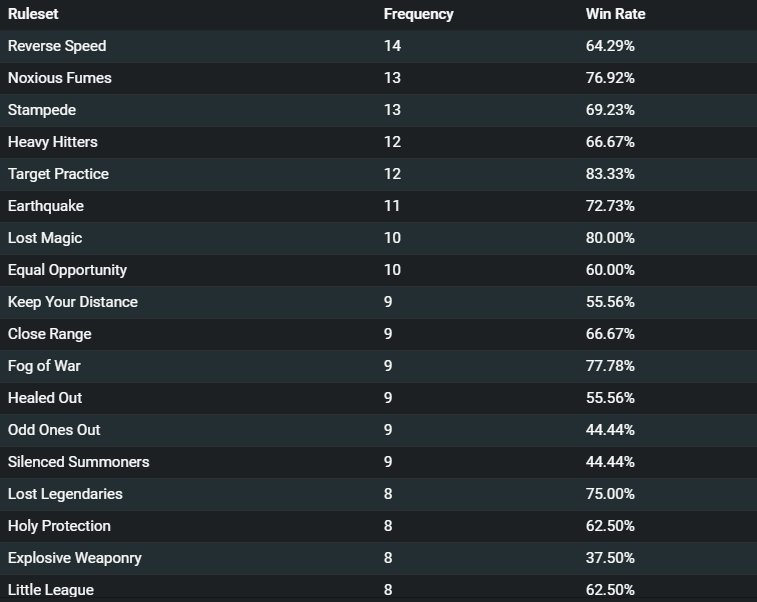Select the Holy Protection ruleset row
The height and width of the screenshot is (602, 757).
click(378, 526)
